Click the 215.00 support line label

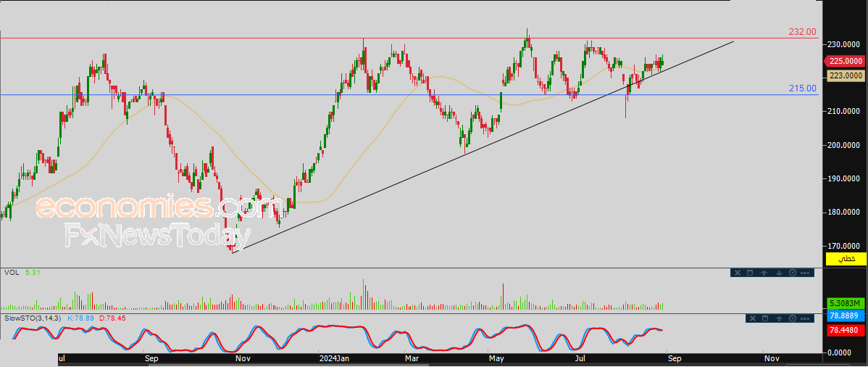[x=802, y=88]
